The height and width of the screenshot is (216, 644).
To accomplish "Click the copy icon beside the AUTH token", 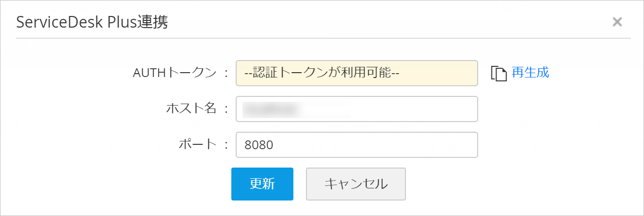I will pyautogui.click(x=499, y=73).
